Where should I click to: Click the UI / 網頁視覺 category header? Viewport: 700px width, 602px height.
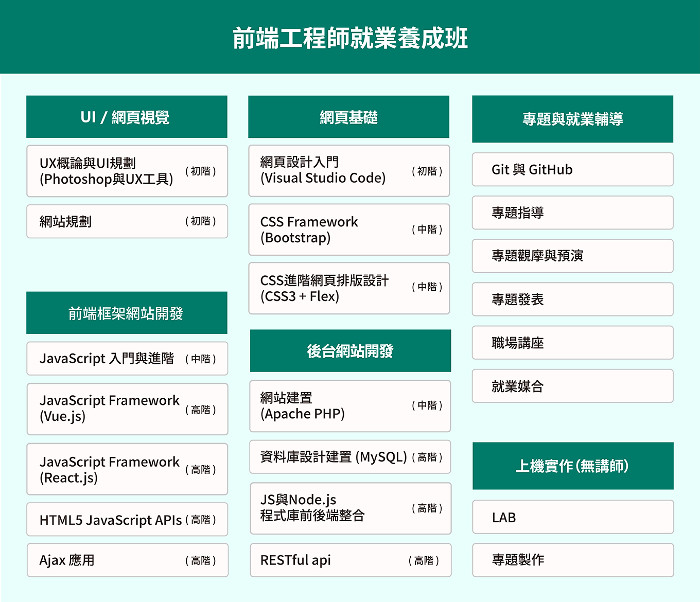(x=127, y=117)
